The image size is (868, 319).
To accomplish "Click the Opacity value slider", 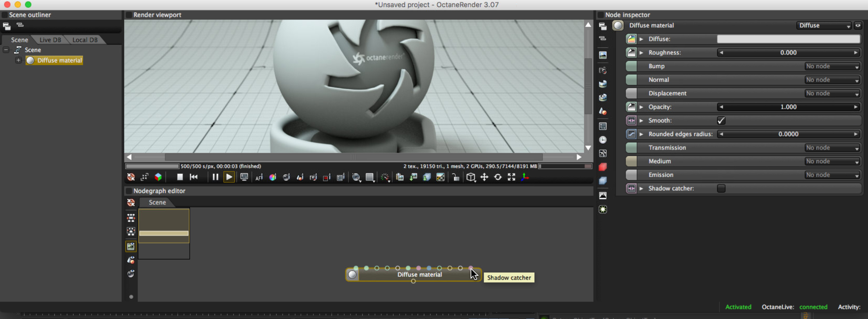I will 789,107.
